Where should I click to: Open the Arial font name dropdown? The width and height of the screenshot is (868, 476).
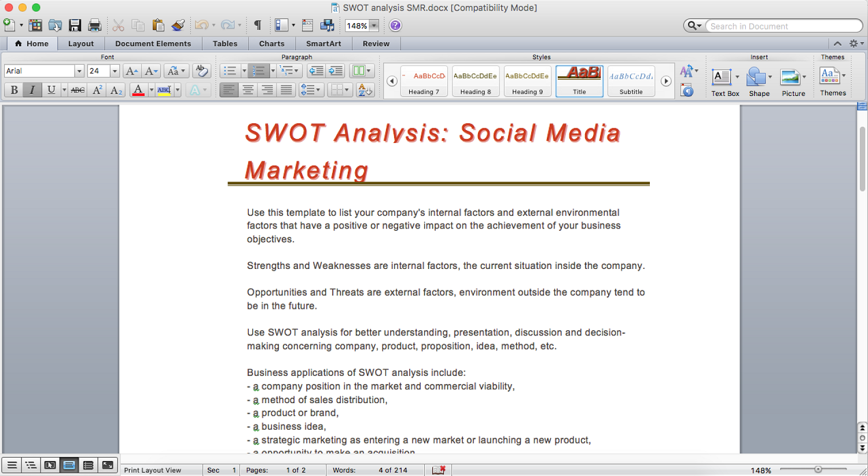pyautogui.click(x=79, y=71)
